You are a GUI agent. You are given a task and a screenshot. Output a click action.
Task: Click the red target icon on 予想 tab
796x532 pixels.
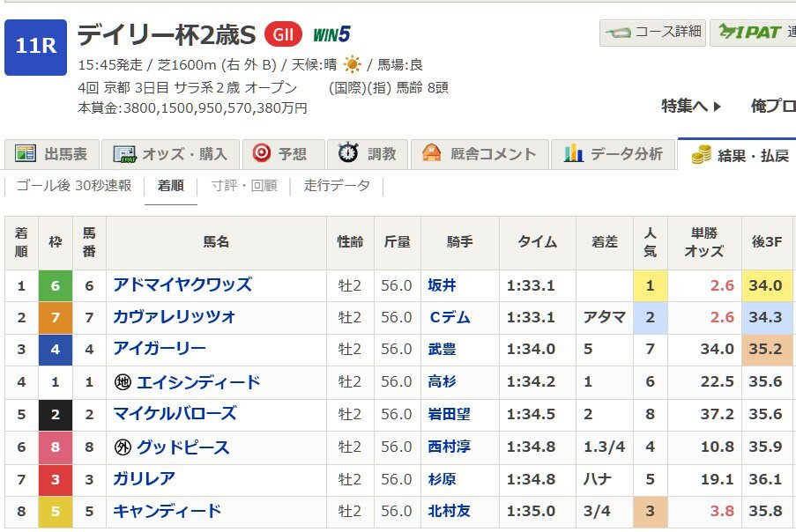pos(261,152)
